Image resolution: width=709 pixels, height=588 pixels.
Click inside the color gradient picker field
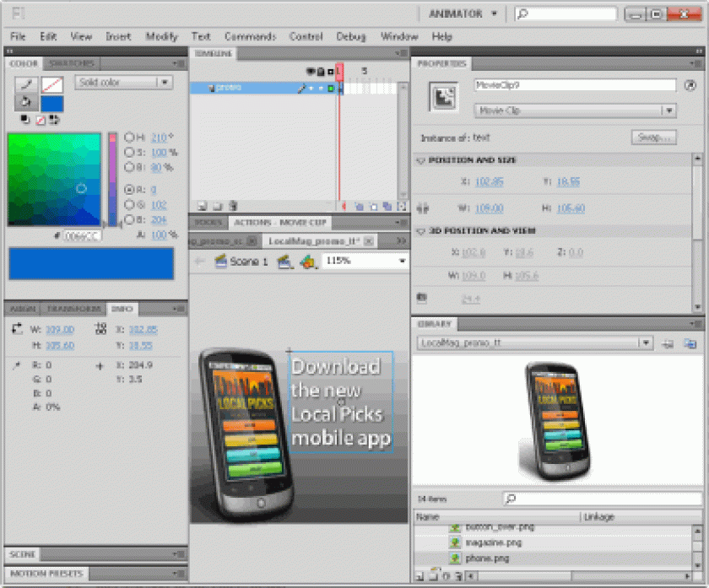coord(54,180)
